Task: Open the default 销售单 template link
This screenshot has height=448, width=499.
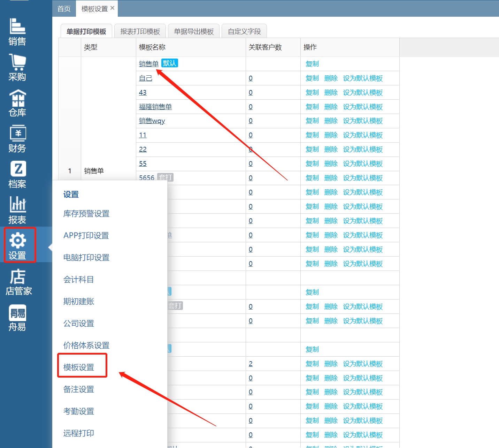Action: (x=149, y=64)
